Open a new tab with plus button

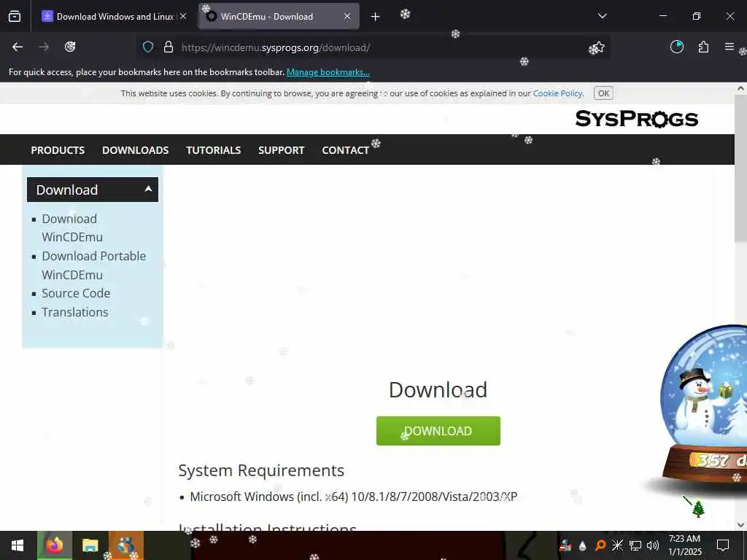click(375, 17)
